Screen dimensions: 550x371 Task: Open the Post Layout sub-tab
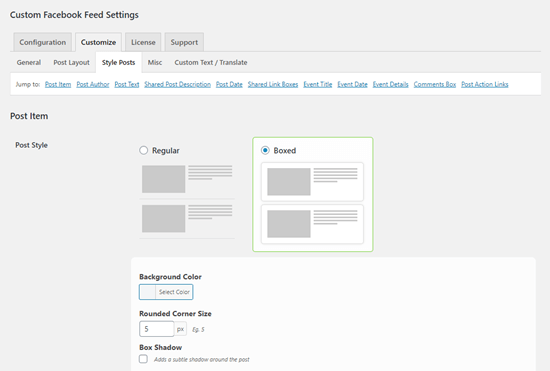[x=72, y=62]
